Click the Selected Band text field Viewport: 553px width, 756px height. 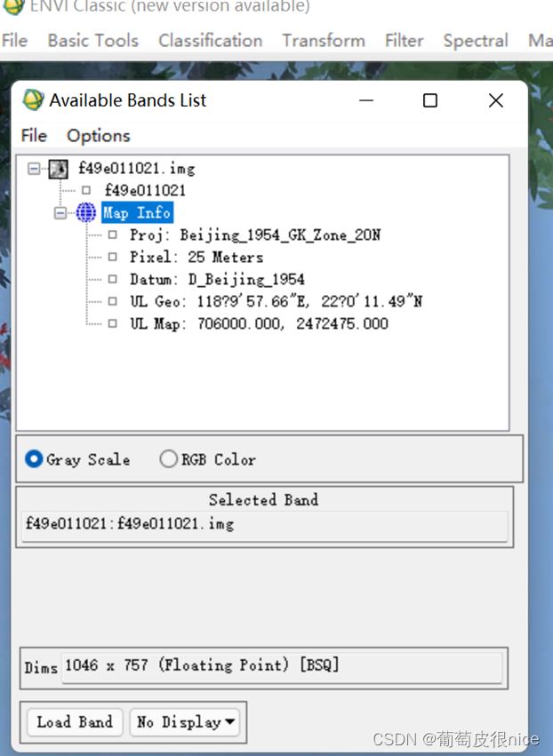[264, 525]
